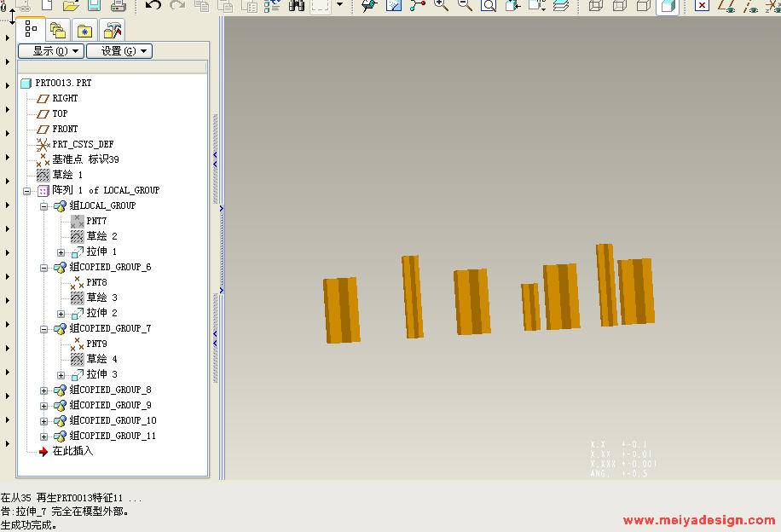Select 草绘 1 in the model tree
Viewport: 781px width, 532px height.
(x=67, y=175)
